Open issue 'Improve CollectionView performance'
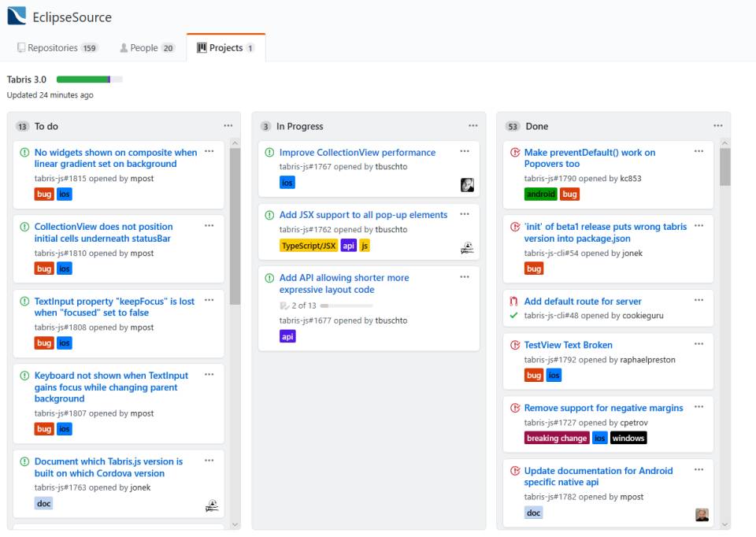Viewport: 756px width, 537px height. tap(358, 152)
